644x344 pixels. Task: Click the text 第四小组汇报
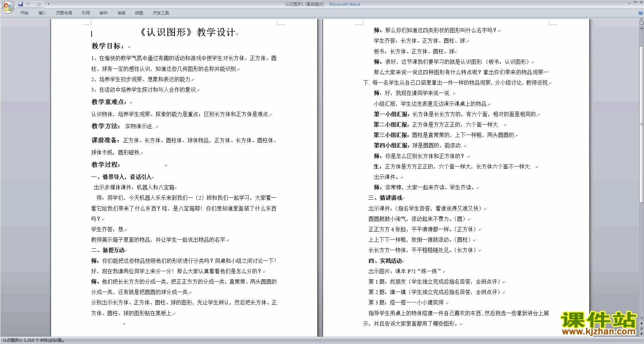[x=391, y=145]
